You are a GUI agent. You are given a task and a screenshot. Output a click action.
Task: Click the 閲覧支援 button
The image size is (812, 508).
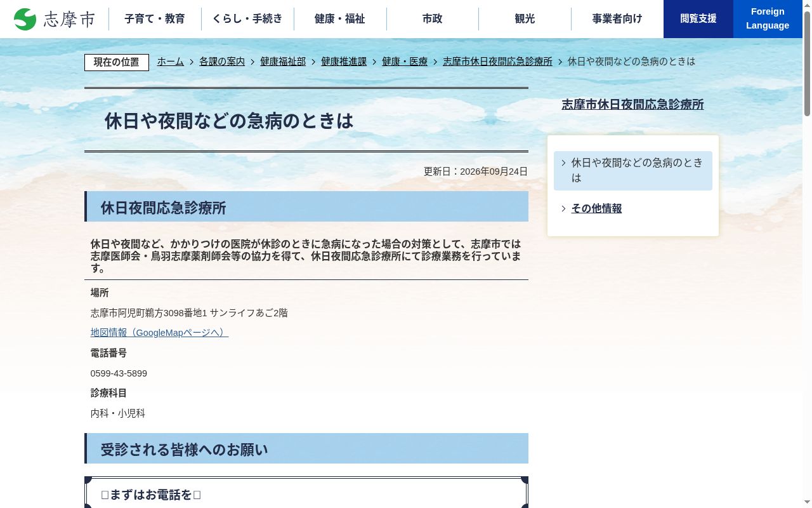698,19
